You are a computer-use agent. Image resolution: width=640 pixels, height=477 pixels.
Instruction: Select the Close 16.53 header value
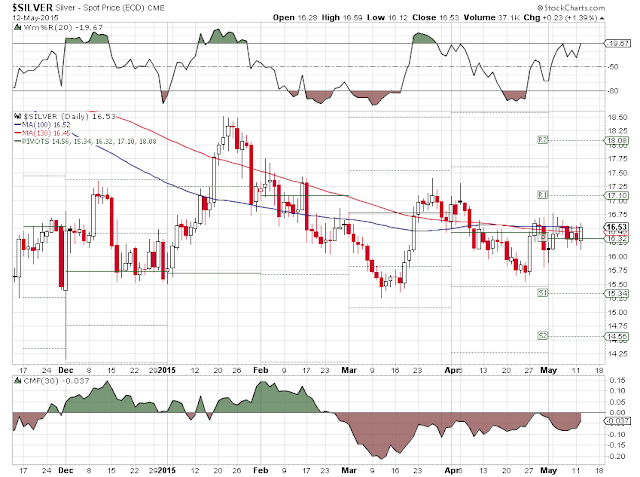[436, 18]
